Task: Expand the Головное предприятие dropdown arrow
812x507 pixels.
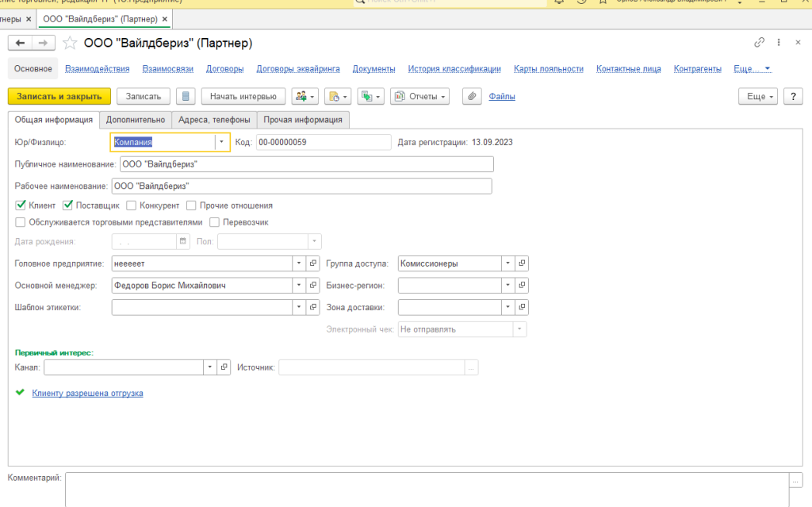Action: (x=299, y=263)
